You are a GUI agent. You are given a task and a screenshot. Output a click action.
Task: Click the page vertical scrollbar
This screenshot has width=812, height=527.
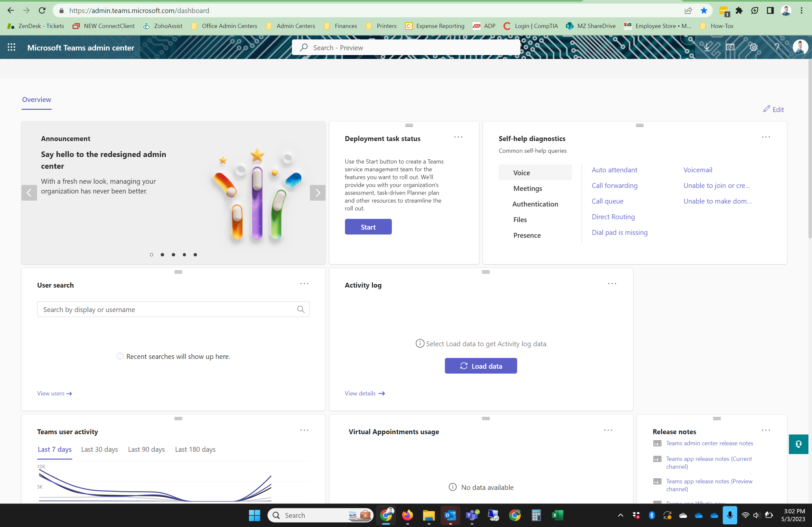pyautogui.click(x=810, y=149)
